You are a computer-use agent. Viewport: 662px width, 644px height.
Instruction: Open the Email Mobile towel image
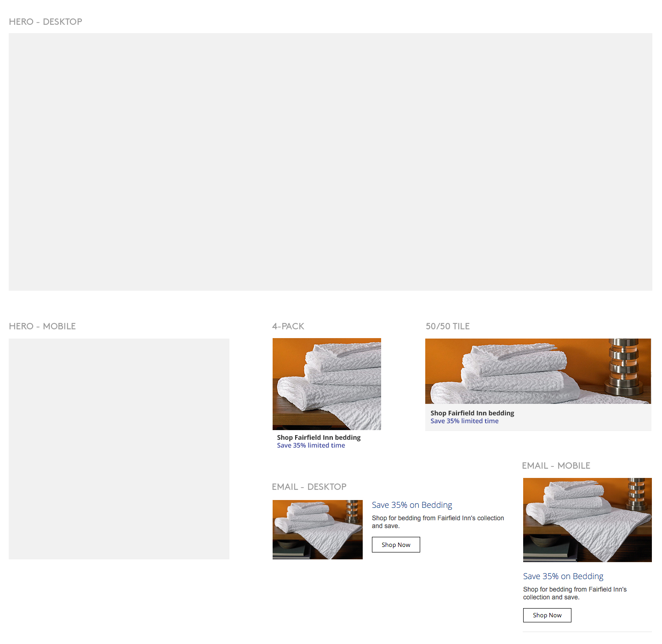587,520
